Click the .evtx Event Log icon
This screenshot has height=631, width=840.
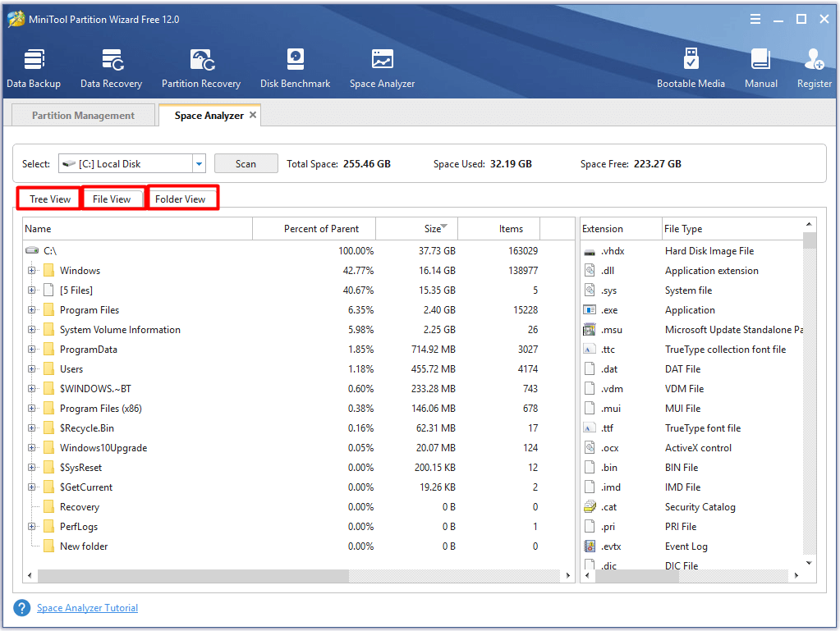(590, 546)
